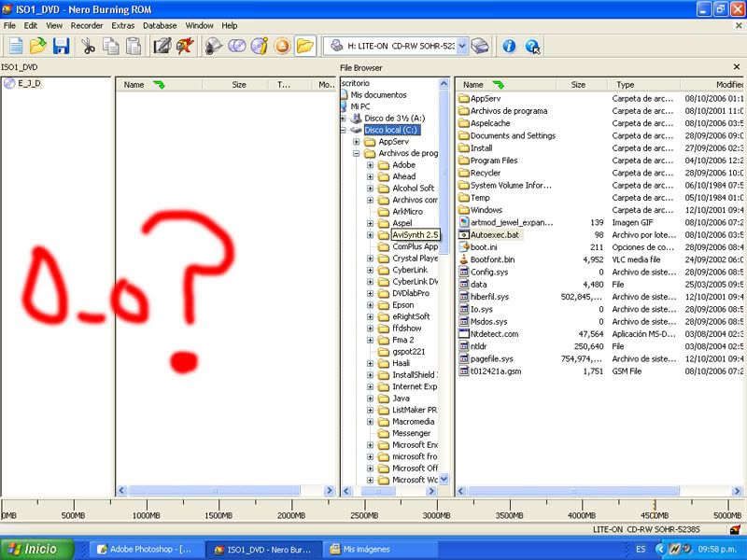Viewport: 747px width, 560px height.
Task: Click the Paste clipboard icon
Action: (134, 46)
